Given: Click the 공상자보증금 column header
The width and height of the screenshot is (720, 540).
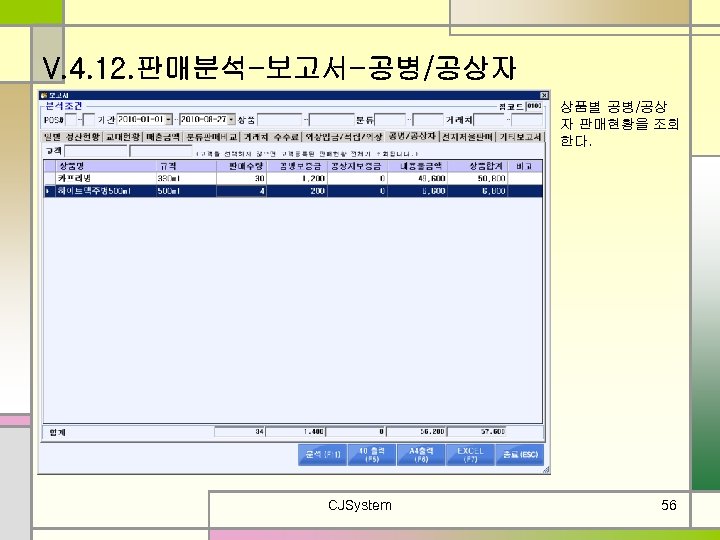Looking at the screenshot, I should [357, 166].
